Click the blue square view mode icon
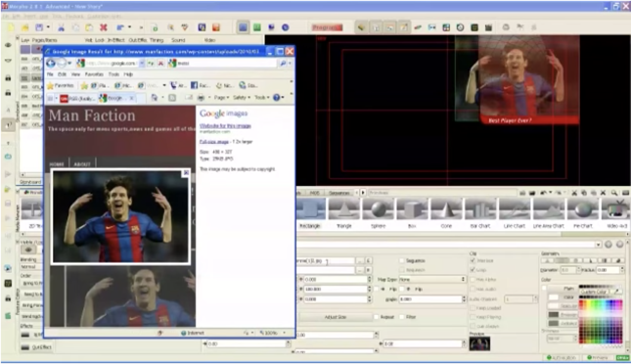Screen dimensions: 631x364 coord(243,28)
